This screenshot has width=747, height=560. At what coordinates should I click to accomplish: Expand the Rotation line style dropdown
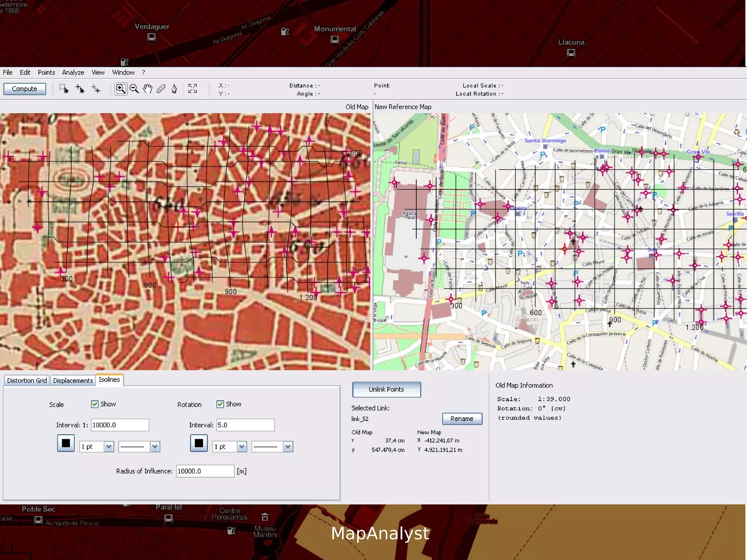pyautogui.click(x=288, y=447)
